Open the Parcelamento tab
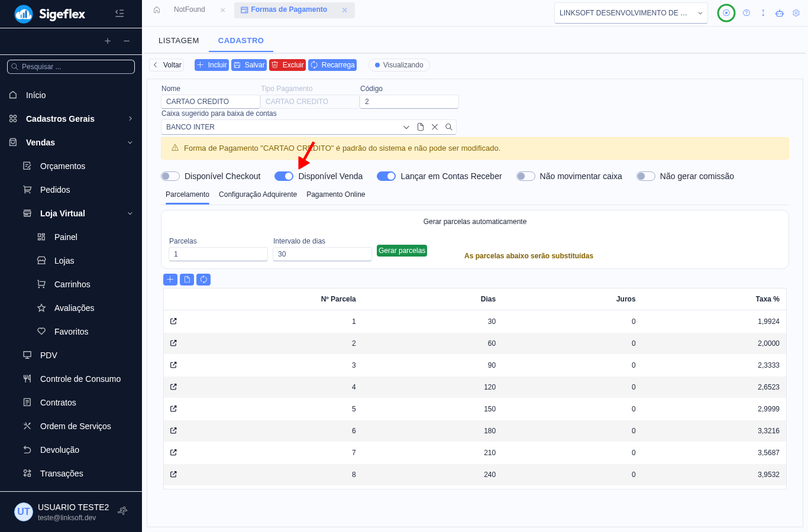Image resolution: width=808 pixels, height=532 pixels. (188, 194)
